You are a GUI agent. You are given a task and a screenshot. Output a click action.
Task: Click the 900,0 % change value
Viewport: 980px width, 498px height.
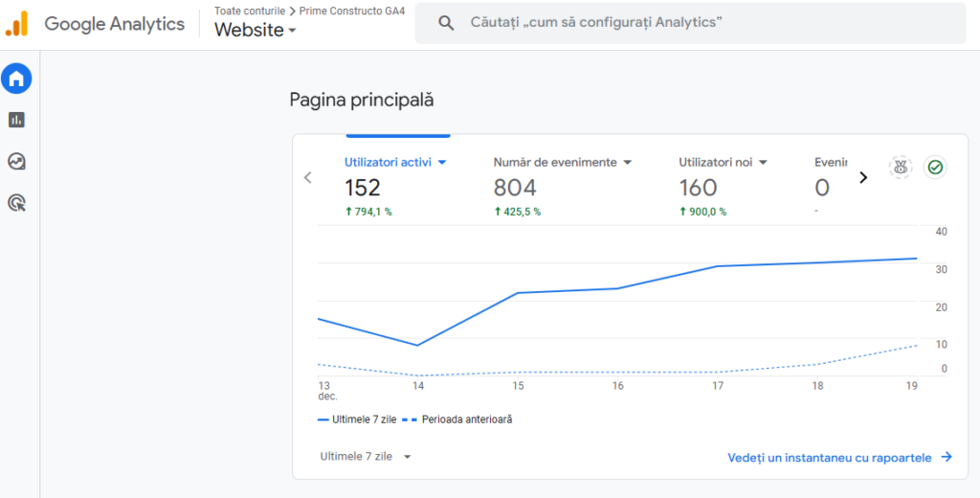703,212
